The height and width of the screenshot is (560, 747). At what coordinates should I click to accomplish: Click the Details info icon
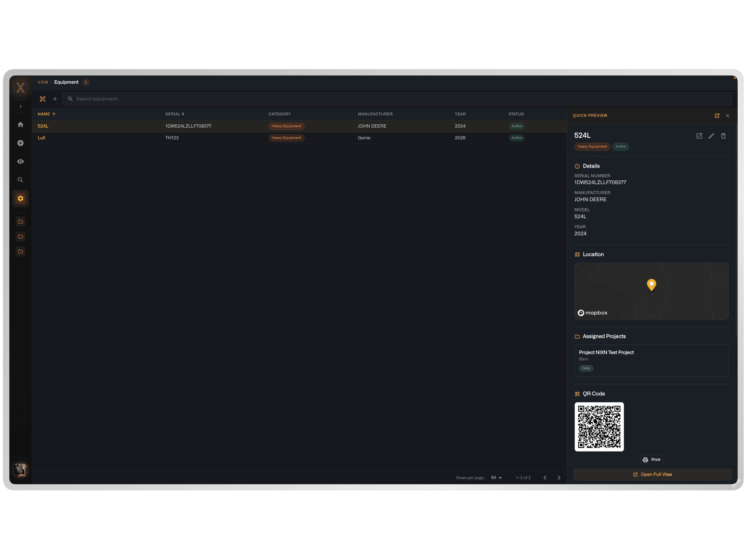577,166
